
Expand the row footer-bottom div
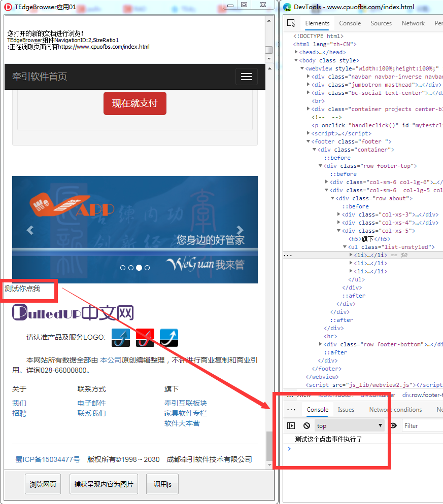(x=320, y=344)
